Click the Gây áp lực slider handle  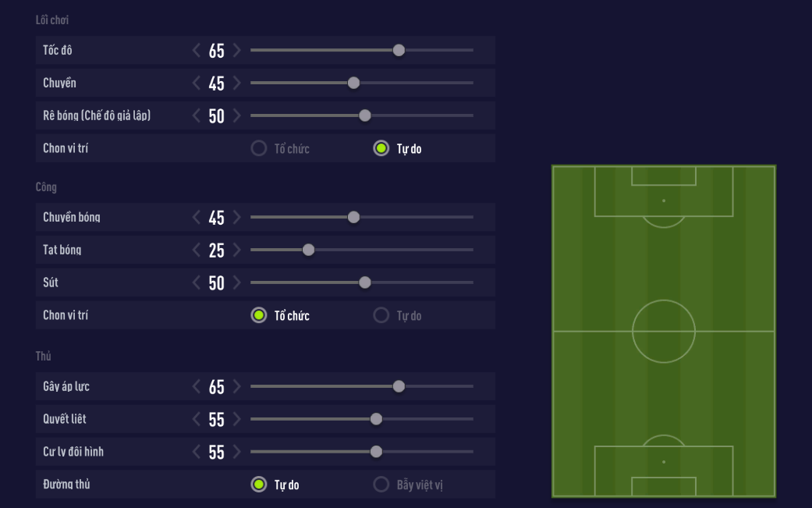[x=399, y=387]
